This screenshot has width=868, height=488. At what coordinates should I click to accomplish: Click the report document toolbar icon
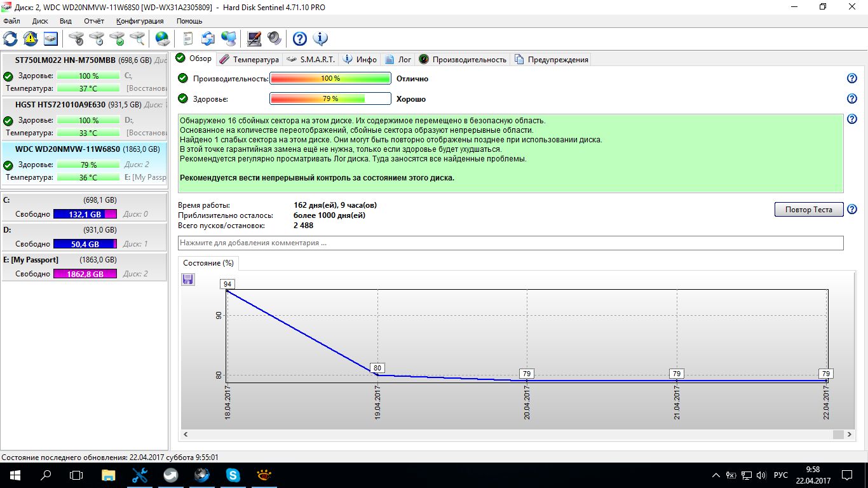click(188, 39)
